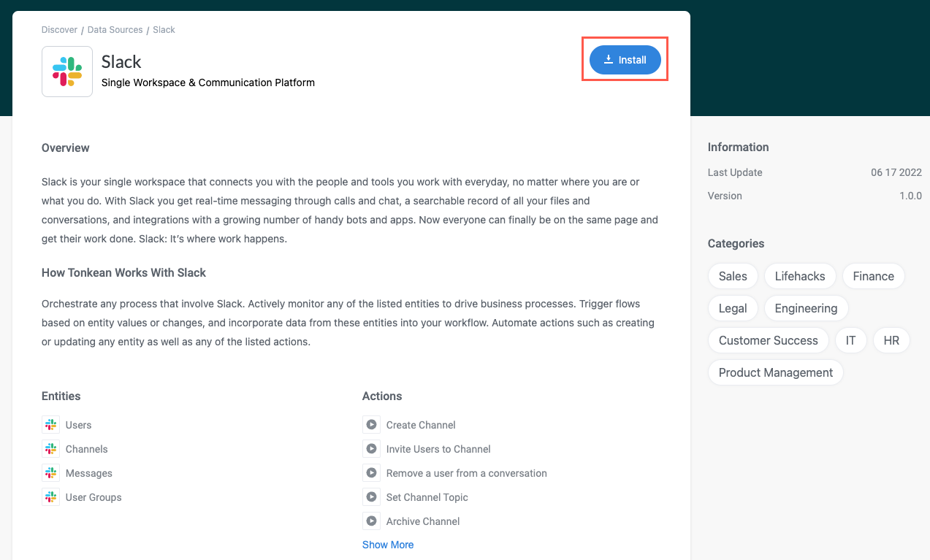Select the Lifehacks category tag
The height and width of the screenshot is (560, 930).
pos(800,276)
